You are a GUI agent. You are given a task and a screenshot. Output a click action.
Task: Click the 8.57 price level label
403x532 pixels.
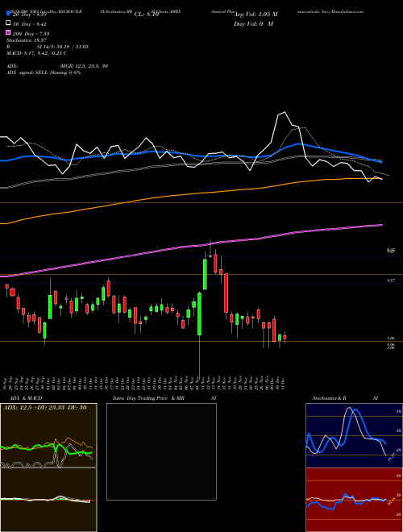(391, 281)
